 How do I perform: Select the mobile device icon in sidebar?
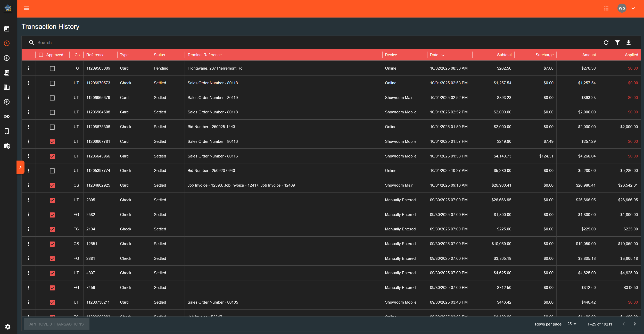pos(7,131)
